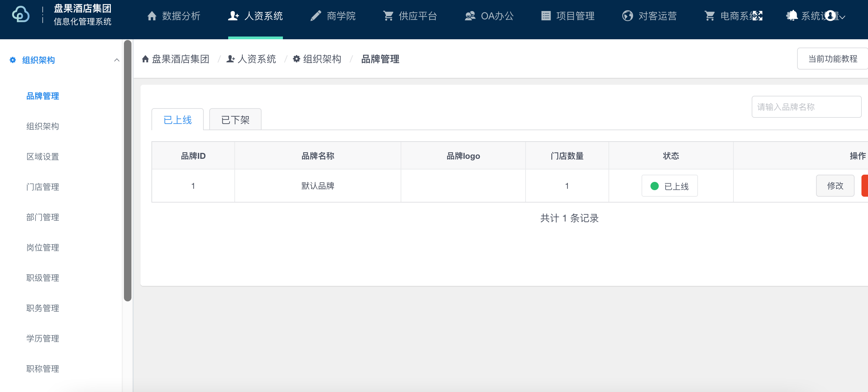Click the 盘果酒店集团 header title

click(83, 9)
